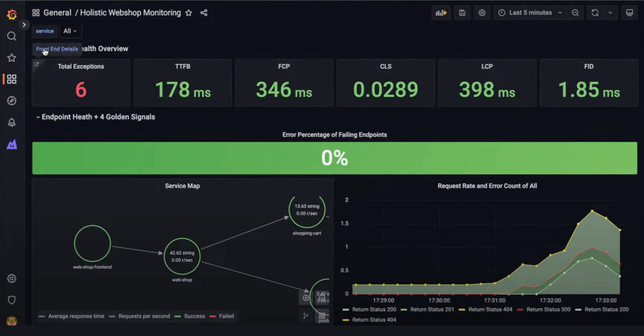The image size is (644, 336).
Task: Open the Last 5 minutes time picker
Action: pos(530,13)
